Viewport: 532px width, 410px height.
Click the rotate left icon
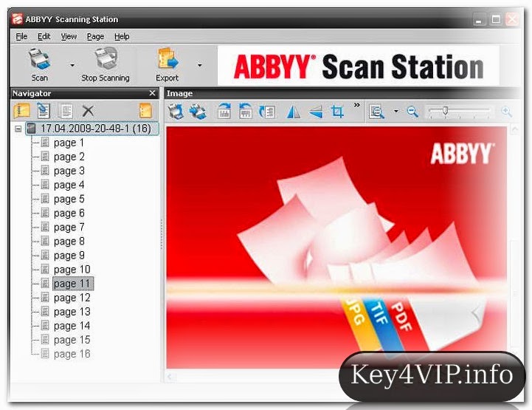point(245,111)
